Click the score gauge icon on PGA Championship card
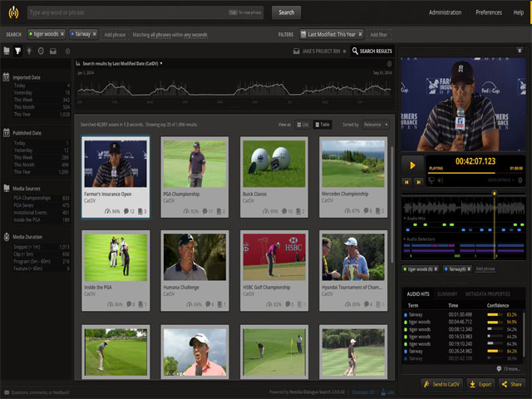This screenshot has width=532, height=399. 186,211
